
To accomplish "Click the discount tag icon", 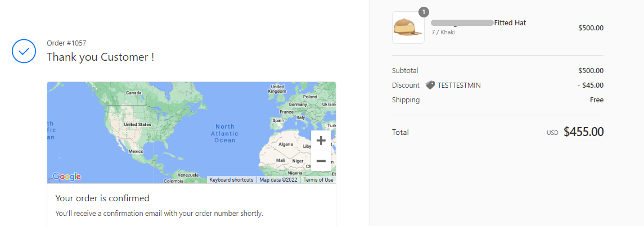I will pyautogui.click(x=430, y=85).
